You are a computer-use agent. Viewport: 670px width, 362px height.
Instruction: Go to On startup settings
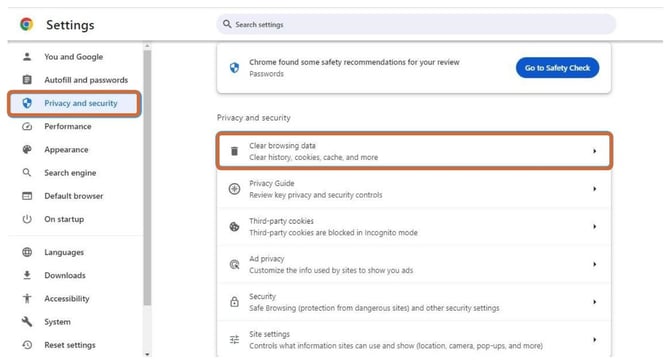pos(64,219)
